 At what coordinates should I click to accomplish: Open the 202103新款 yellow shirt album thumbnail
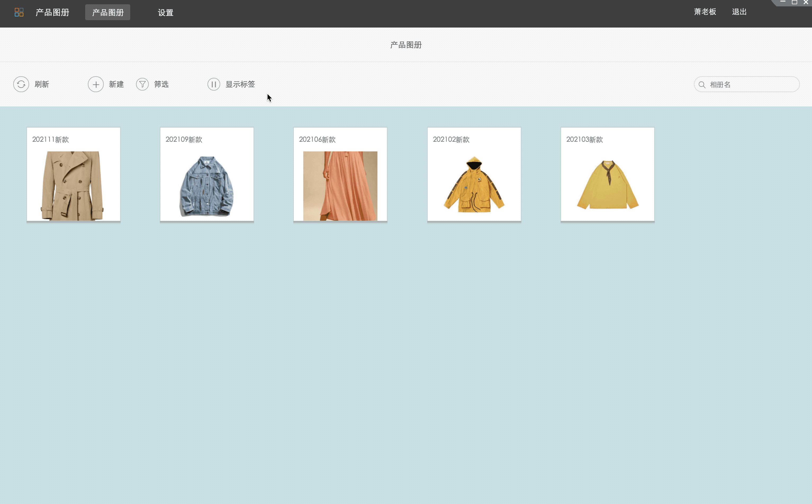pyautogui.click(x=608, y=185)
